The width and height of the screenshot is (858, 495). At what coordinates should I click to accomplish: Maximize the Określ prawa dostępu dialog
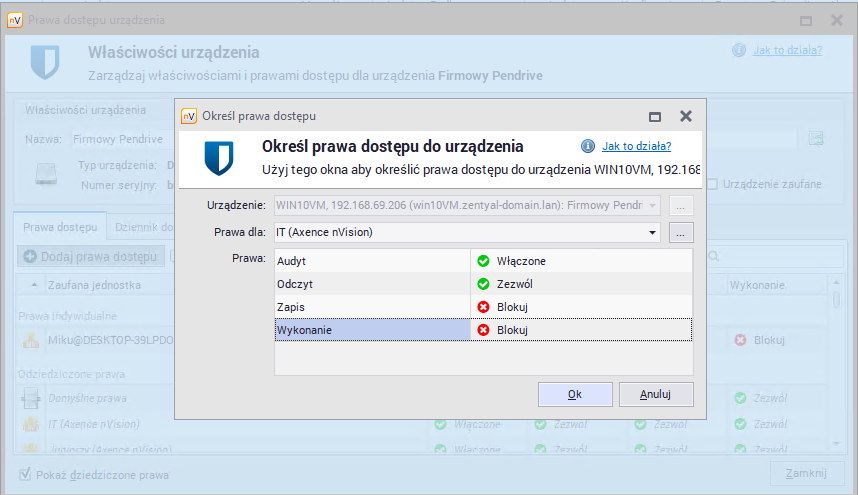point(655,116)
